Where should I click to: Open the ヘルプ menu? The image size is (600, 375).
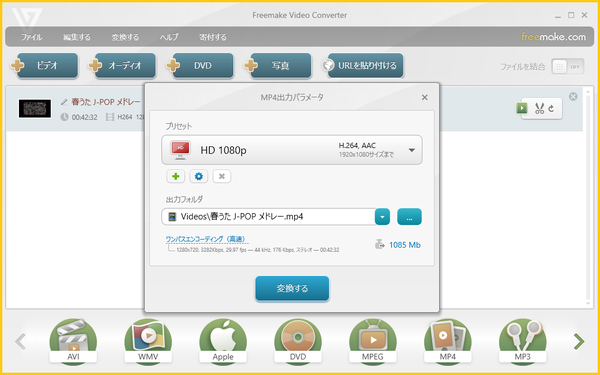[x=169, y=37]
